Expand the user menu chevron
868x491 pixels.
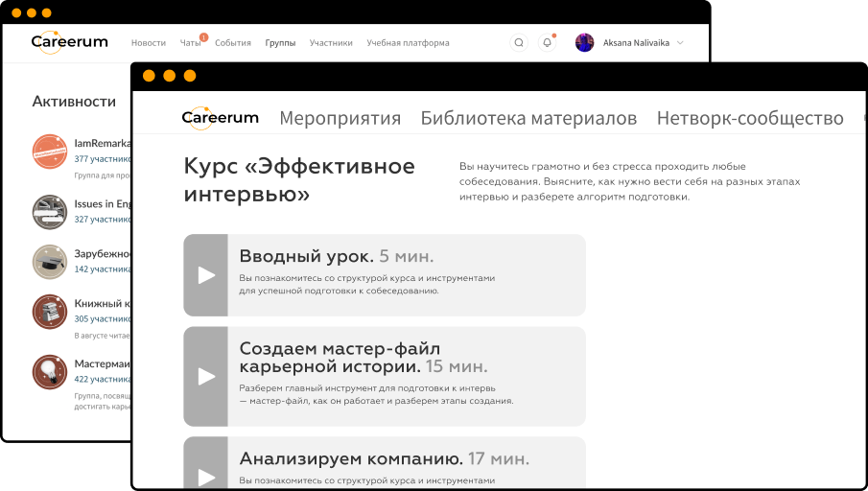(680, 43)
